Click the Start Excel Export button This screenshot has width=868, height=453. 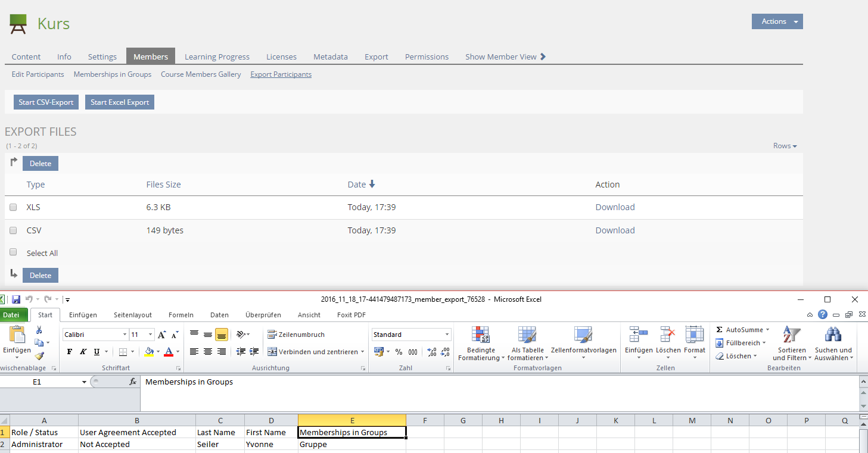(x=120, y=102)
